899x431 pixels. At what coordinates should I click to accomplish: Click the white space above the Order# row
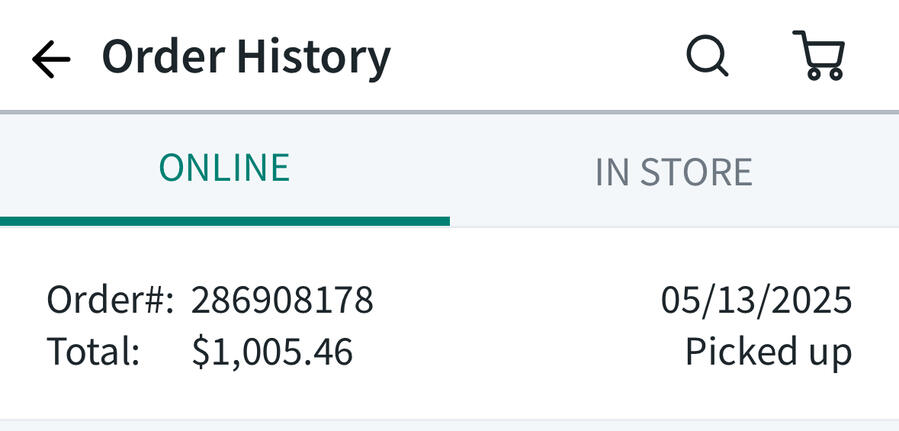click(449, 254)
